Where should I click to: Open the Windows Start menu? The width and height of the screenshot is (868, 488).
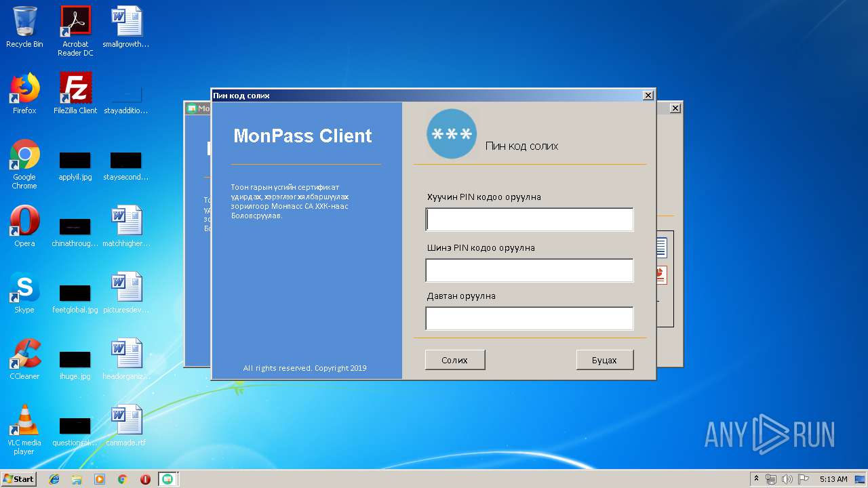click(19, 479)
